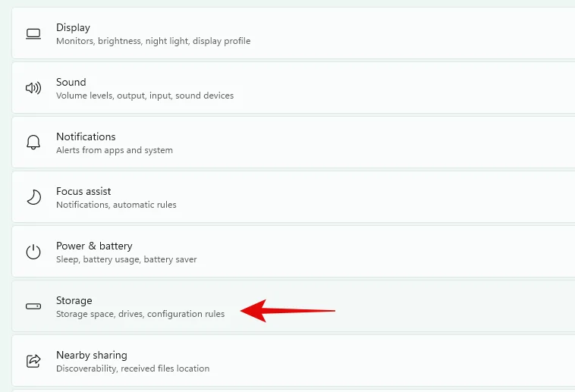Image resolution: width=575 pixels, height=392 pixels.
Task: Click the Storage drive icon
Action: click(33, 306)
